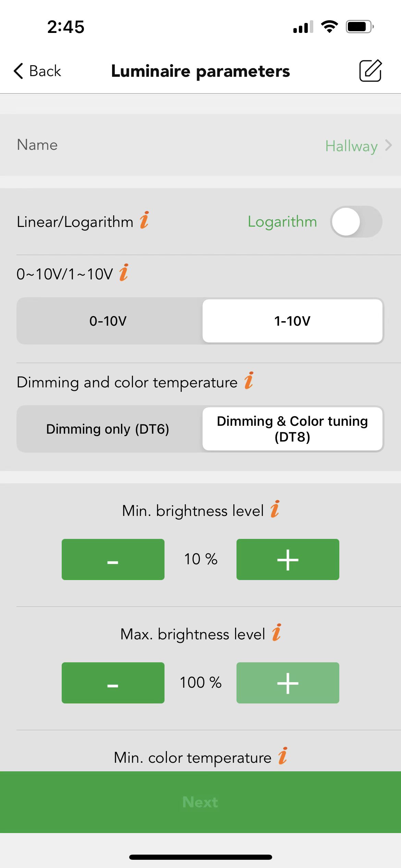
Task: Open Min. brightness level info icon
Action: 275,509
